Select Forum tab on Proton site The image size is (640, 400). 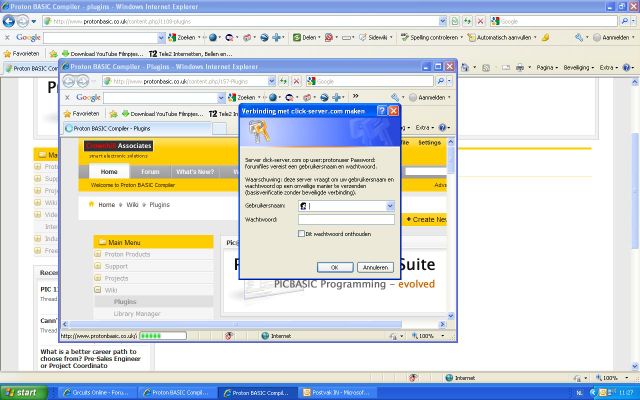coord(150,171)
